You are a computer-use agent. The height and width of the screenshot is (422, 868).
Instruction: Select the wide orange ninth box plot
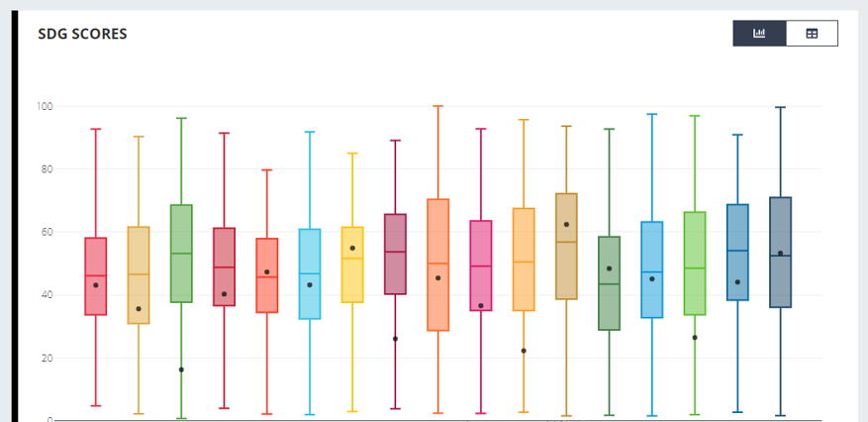[437, 264]
